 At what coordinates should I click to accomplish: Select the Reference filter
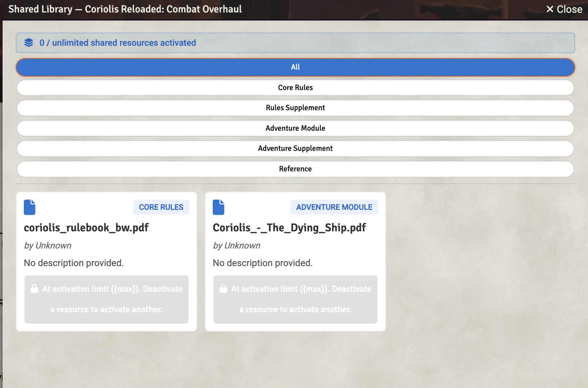(295, 169)
